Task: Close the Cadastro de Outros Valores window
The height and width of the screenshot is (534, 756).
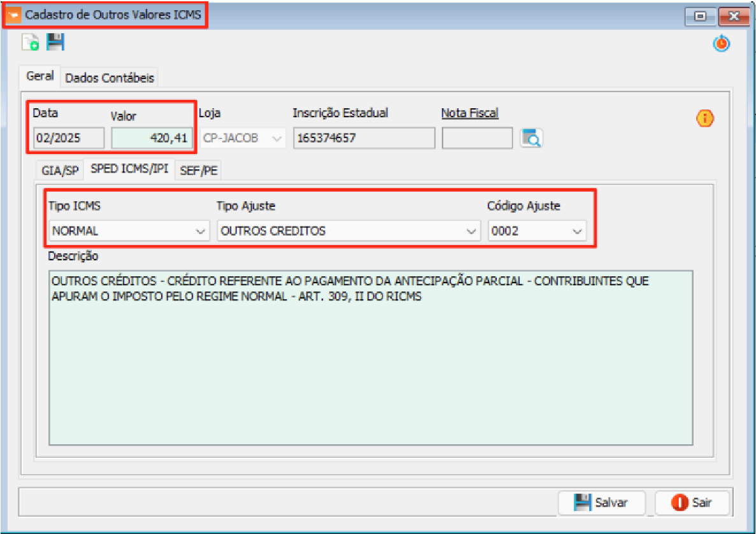Action: [732, 17]
